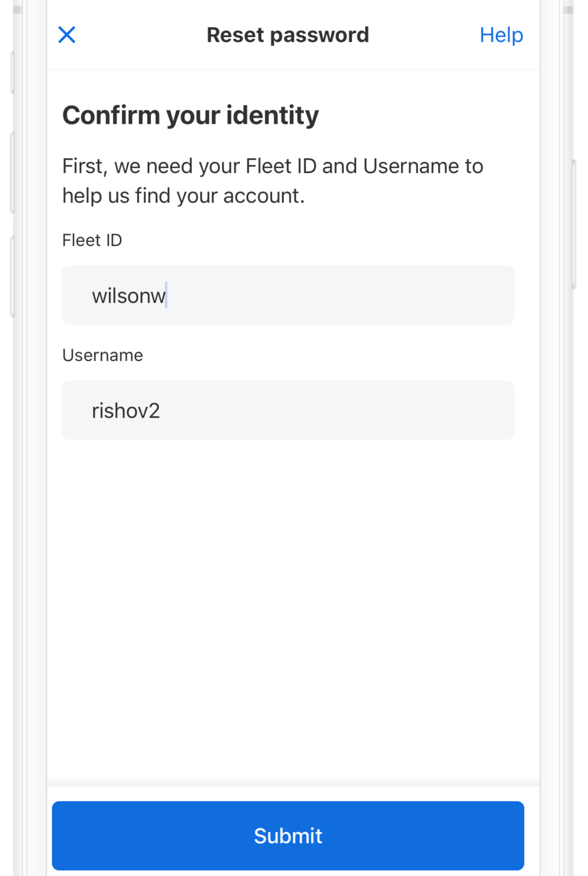Click the Submit button at the bottom
The image size is (588, 876).
288,835
